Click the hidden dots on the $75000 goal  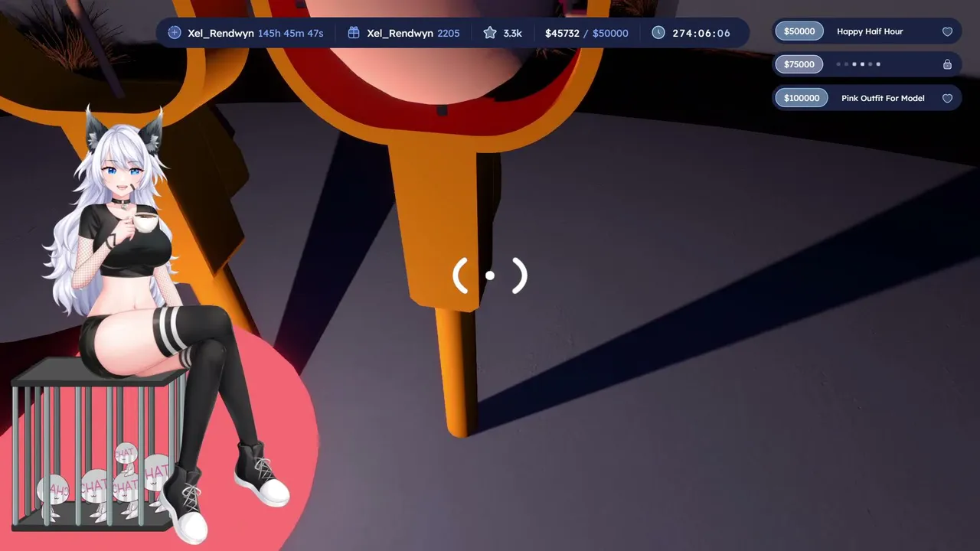pos(858,64)
